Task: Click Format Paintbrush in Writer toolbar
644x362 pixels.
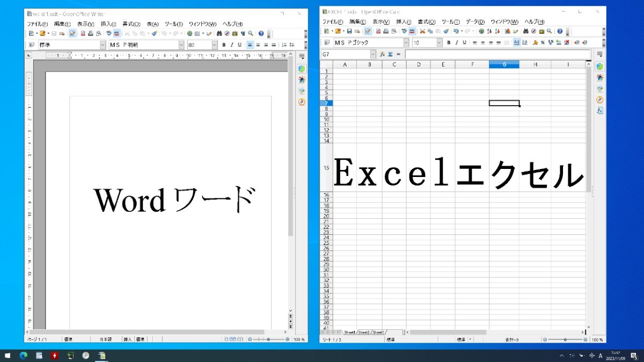Action: [x=154, y=33]
